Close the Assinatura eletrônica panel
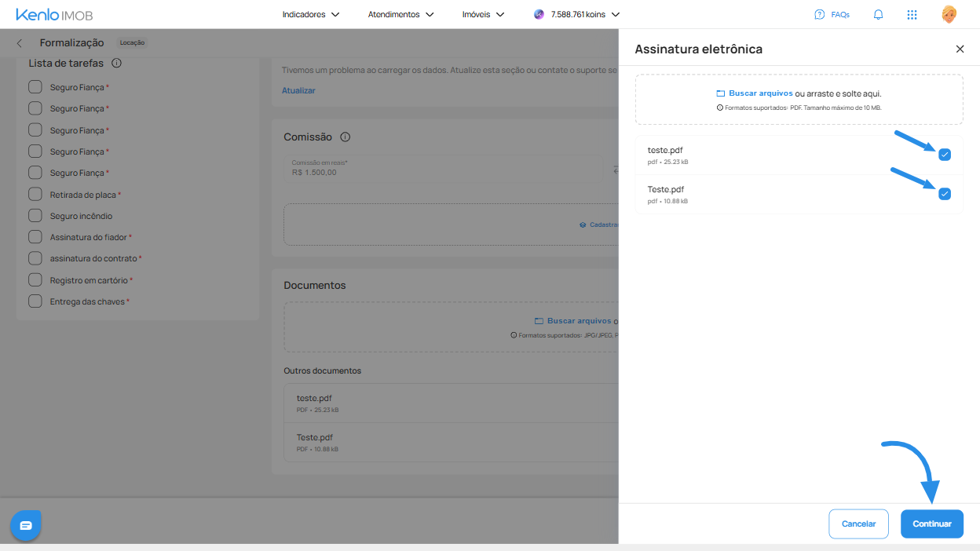The image size is (980, 551). [x=960, y=49]
